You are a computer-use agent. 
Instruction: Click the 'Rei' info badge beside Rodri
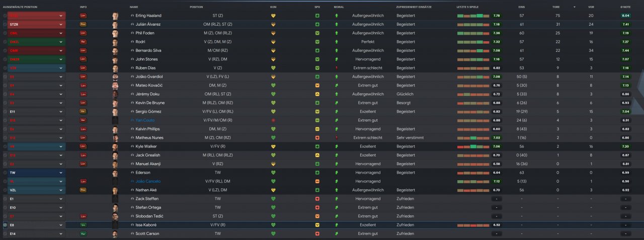point(83,42)
